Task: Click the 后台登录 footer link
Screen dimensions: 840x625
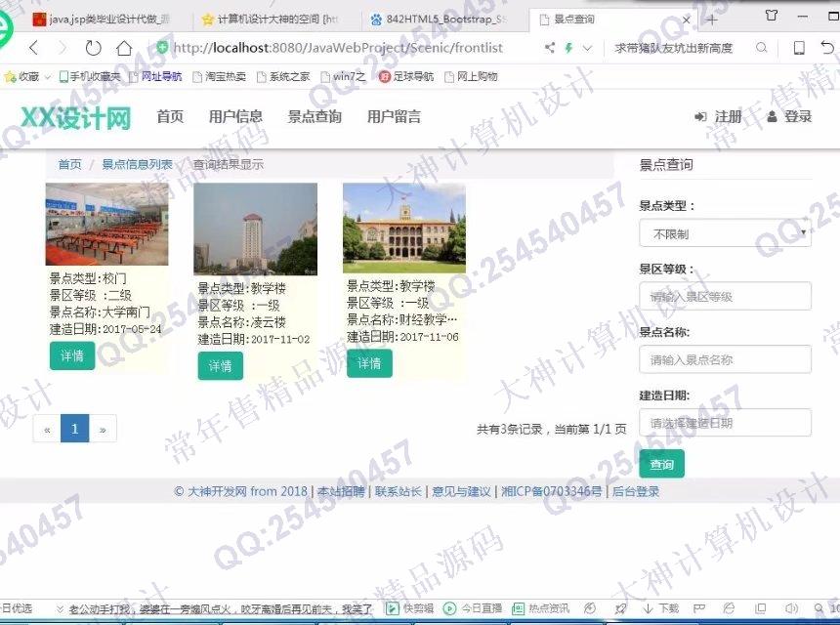Action: (636, 491)
